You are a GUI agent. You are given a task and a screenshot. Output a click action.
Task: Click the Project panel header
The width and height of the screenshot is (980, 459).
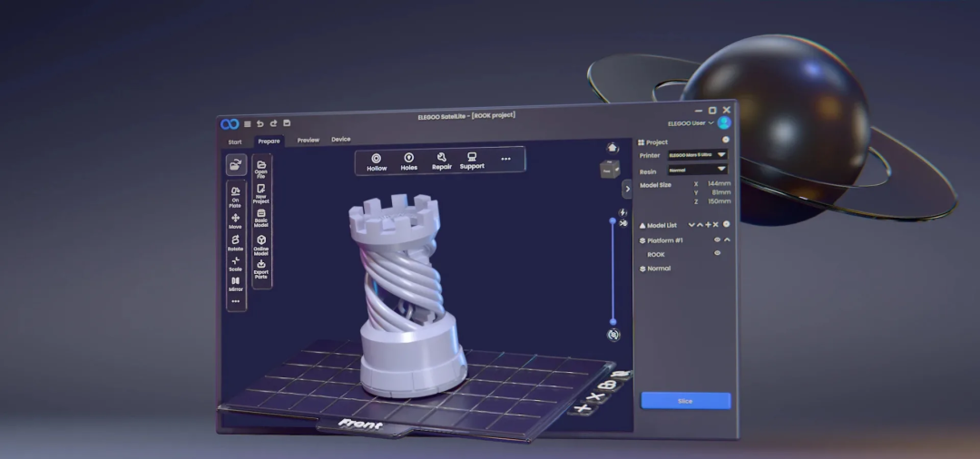click(x=656, y=142)
